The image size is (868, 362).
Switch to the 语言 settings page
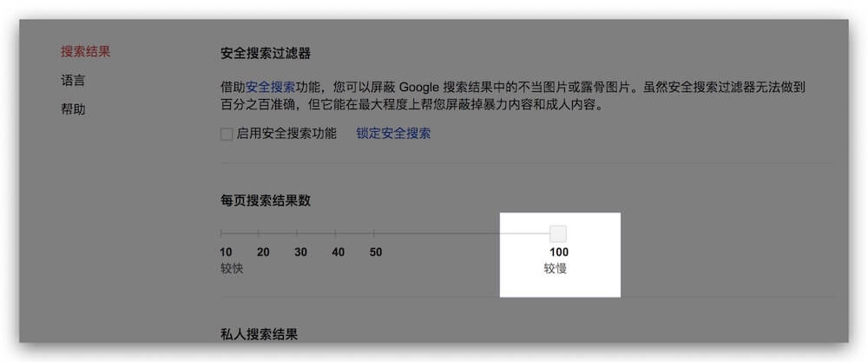click(x=73, y=81)
